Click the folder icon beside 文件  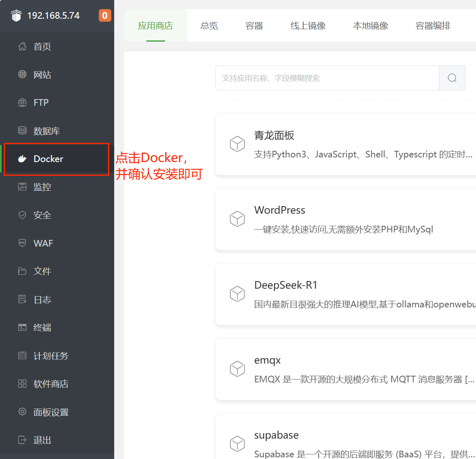[x=22, y=271]
